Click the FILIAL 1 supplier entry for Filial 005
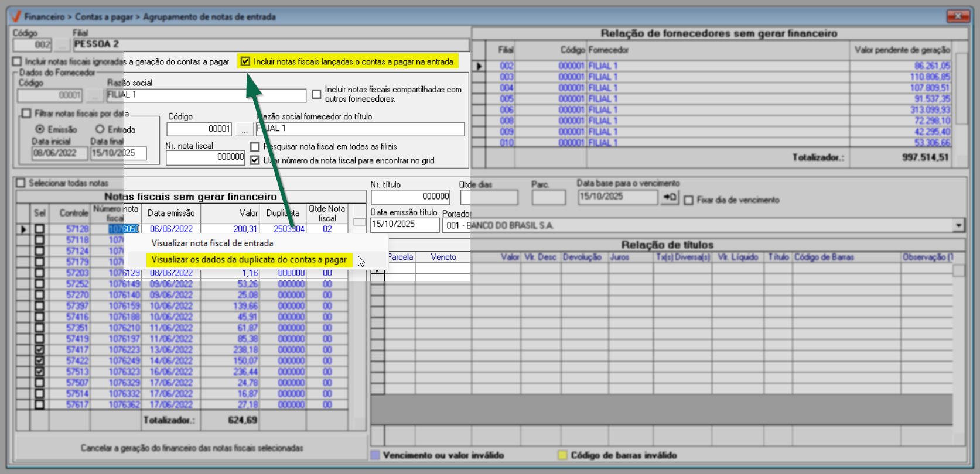 [603, 99]
